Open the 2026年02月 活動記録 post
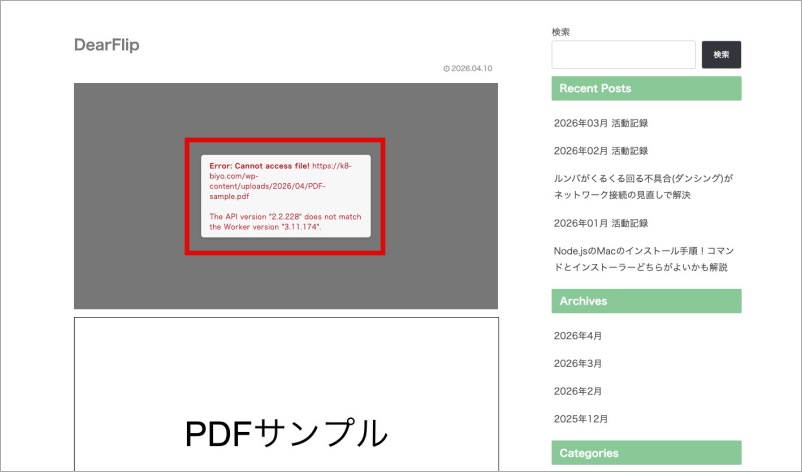 [601, 151]
